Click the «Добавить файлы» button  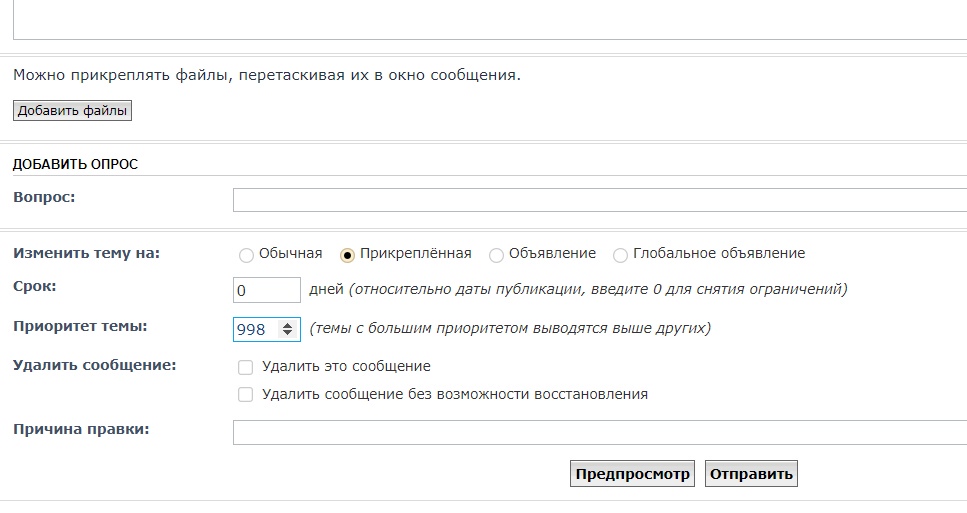72,110
